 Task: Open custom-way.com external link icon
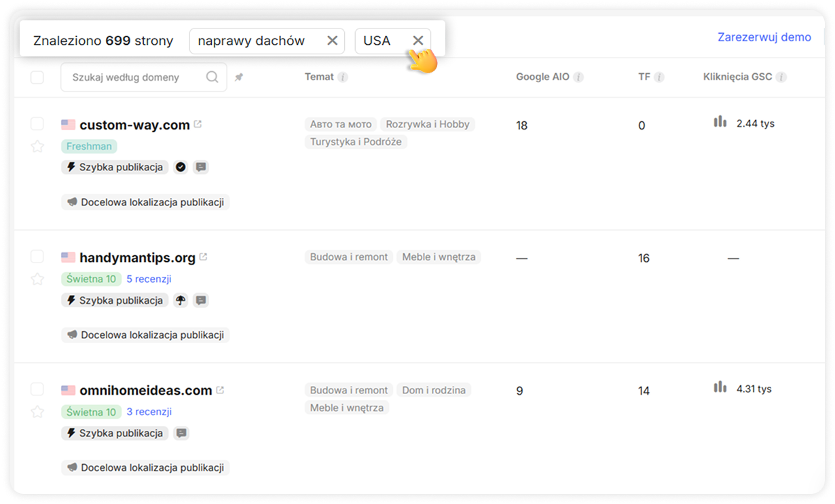point(198,124)
